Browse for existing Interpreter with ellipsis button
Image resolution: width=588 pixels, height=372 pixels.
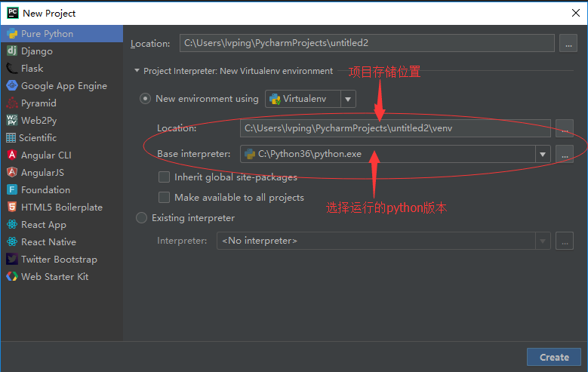pyautogui.click(x=565, y=241)
